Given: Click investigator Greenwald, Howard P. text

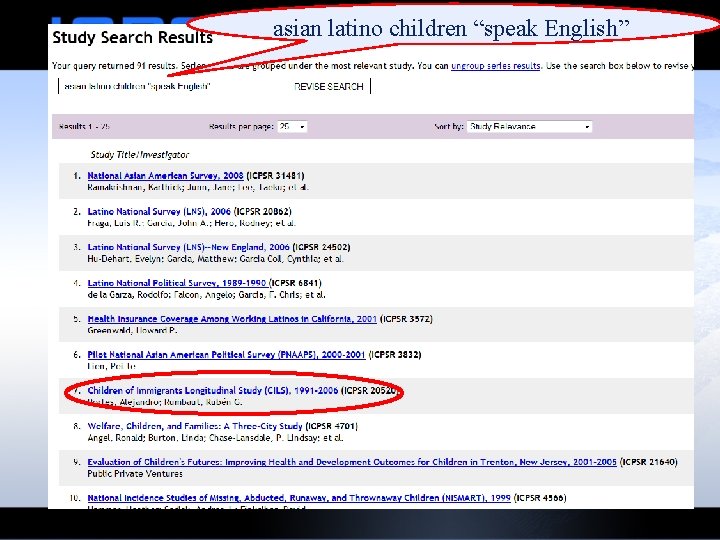Looking at the screenshot, I should (x=132, y=331).
